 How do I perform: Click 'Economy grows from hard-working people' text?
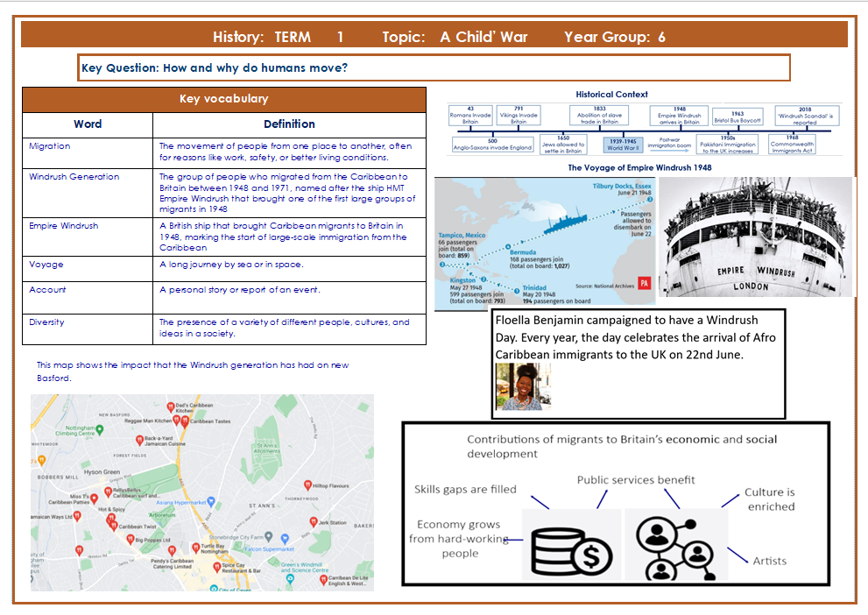coord(459,539)
